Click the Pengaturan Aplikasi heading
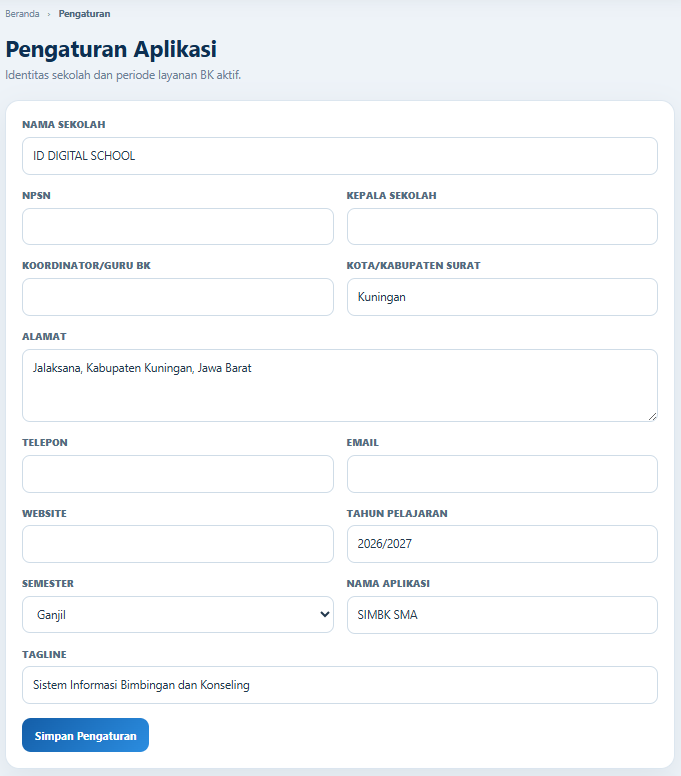 click(x=111, y=49)
